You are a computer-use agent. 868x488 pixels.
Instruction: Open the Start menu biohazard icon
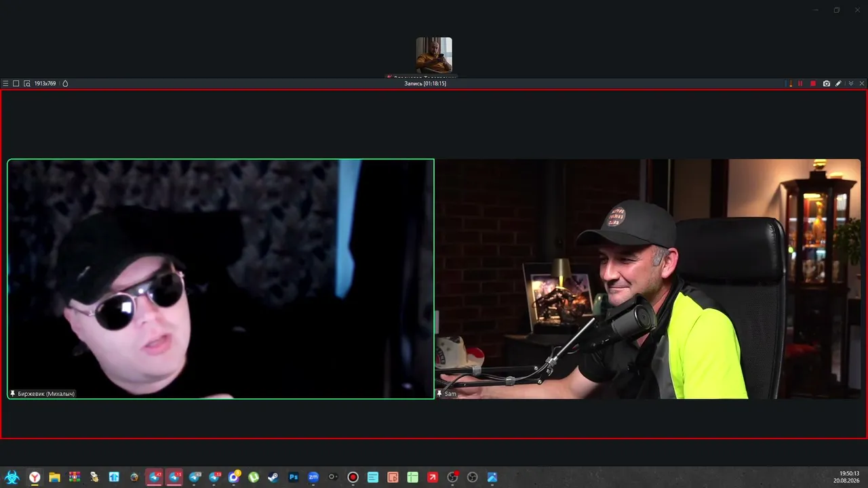pos(12,477)
